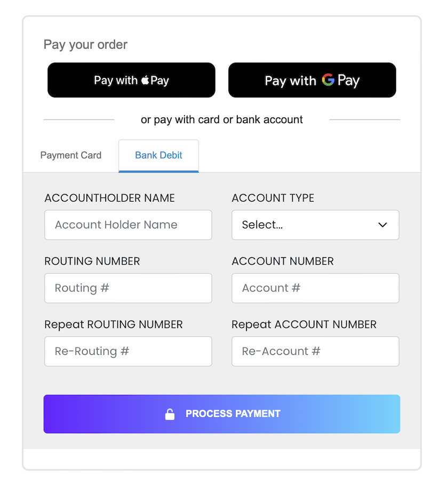Select the Bank Debit tab

click(x=158, y=155)
